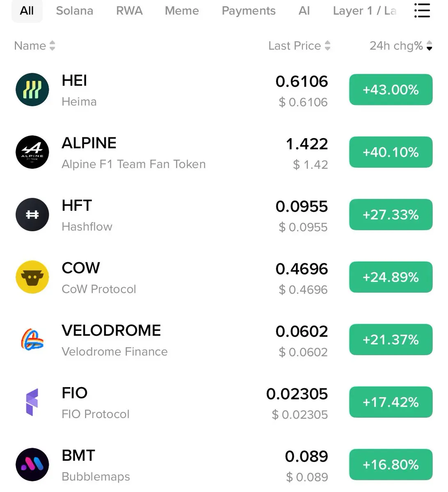Open the AI category tab
Viewport: 448px width, 492px height.
[304, 11]
